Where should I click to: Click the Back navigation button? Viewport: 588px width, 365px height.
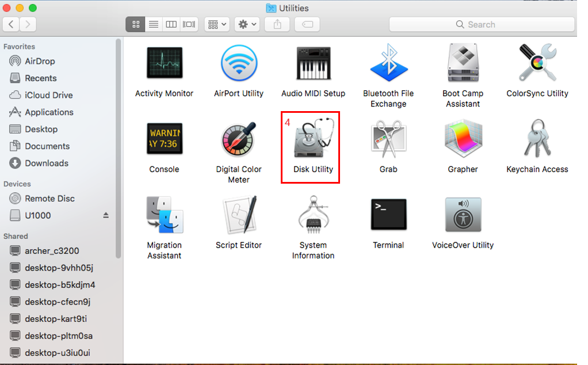pos(12,24)
